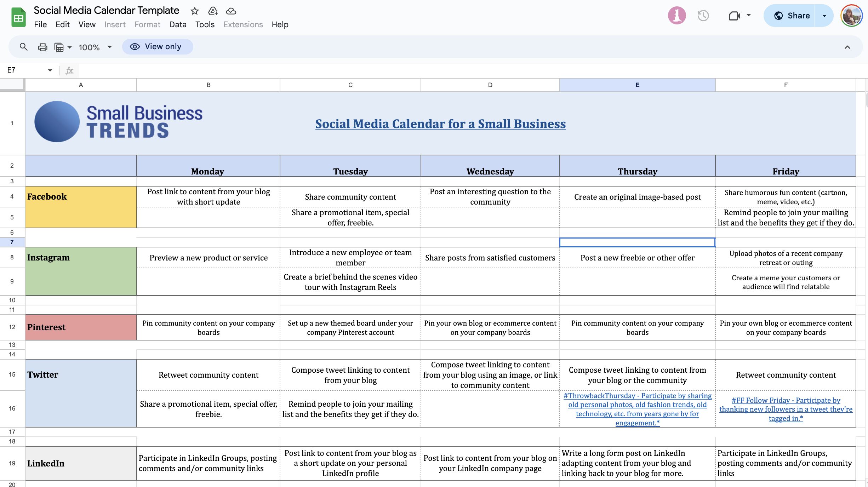The image size is (868, 487).
Task: Expand the Share options dropdown arrow
Action: [825, 16]
